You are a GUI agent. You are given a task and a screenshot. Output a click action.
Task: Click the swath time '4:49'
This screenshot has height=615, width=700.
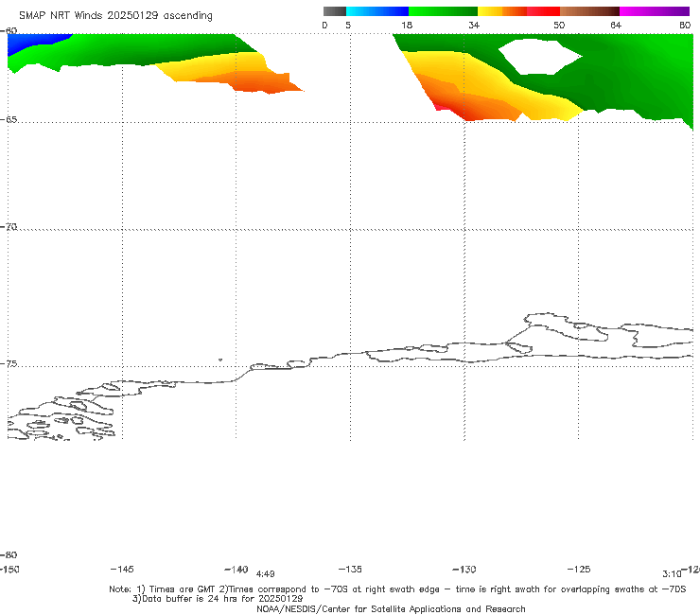[265, 574]
